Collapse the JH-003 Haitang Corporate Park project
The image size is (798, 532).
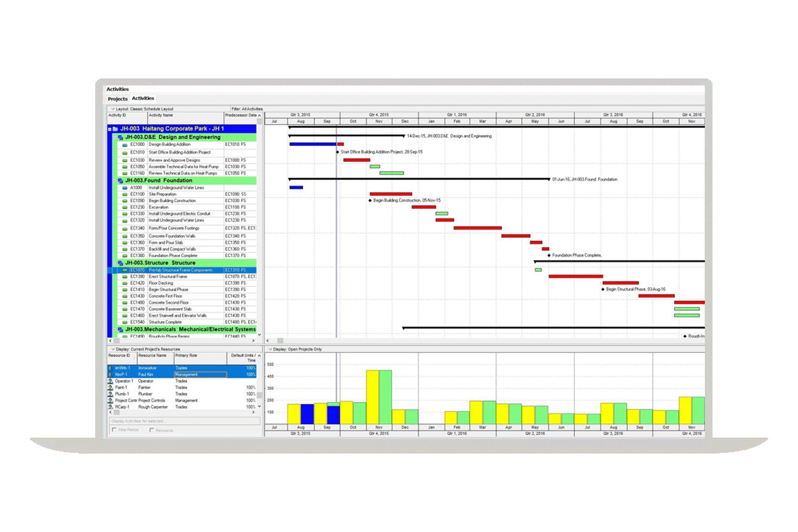(110, 129)
